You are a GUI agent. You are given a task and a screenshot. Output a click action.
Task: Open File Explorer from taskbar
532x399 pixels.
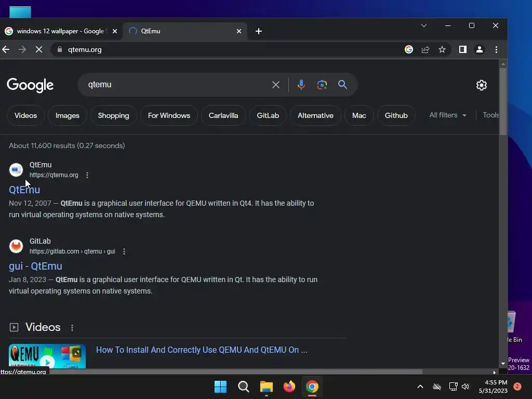point(267,387)
